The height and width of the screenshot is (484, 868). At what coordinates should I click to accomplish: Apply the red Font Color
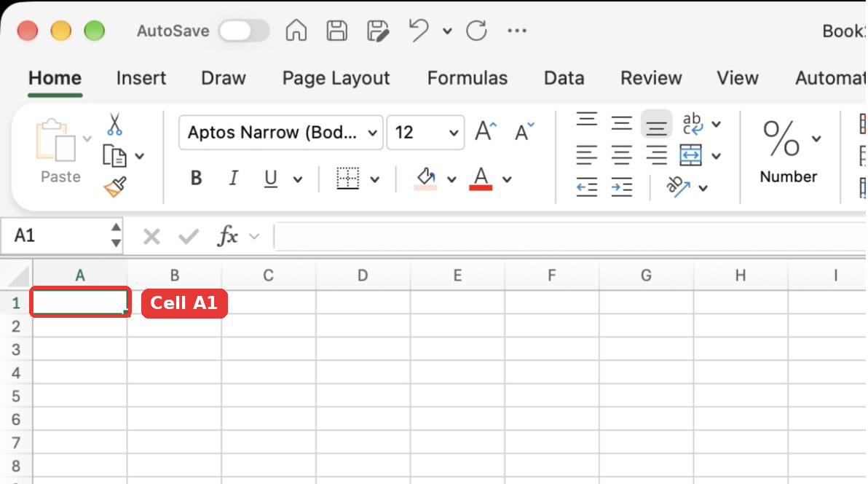(481, 179)
